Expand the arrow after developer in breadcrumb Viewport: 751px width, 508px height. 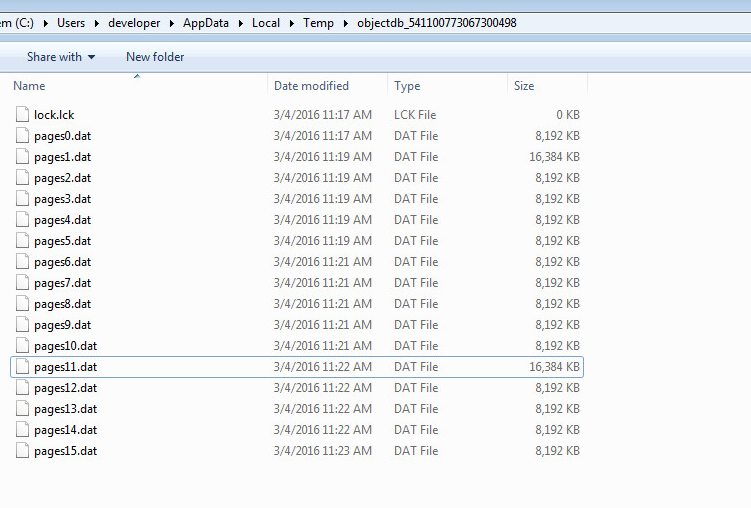point(171,23)
